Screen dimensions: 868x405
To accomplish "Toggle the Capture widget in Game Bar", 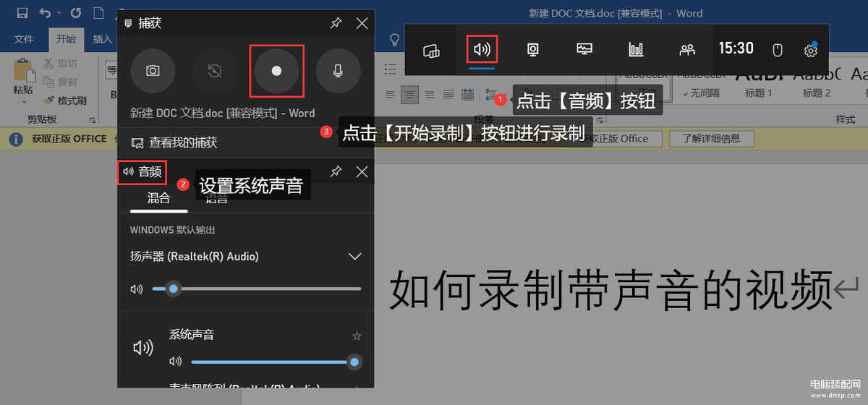I will tap(533, 49).
